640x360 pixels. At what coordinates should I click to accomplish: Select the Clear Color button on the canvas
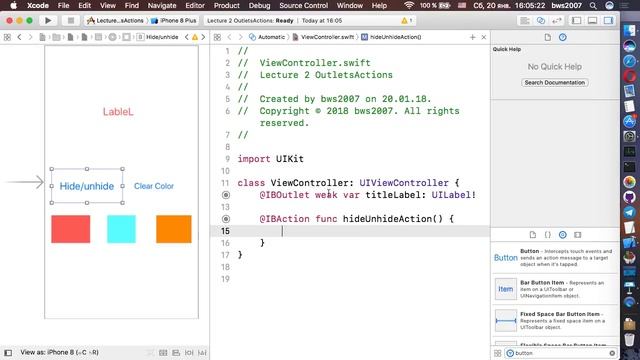tap(154, 186)
